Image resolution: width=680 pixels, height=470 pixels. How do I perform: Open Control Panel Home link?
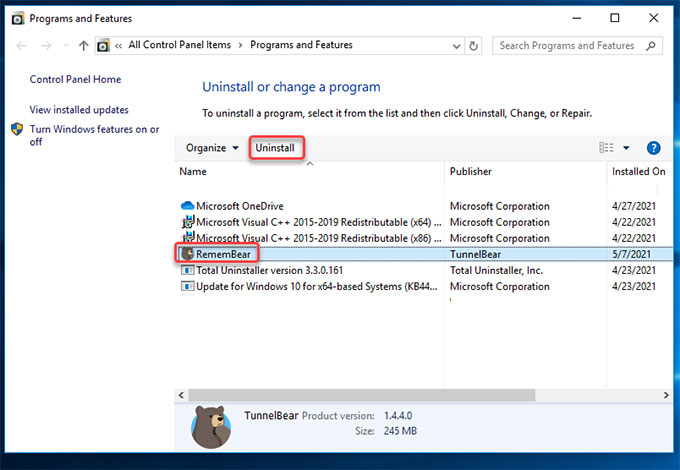[x=75, y=79]
